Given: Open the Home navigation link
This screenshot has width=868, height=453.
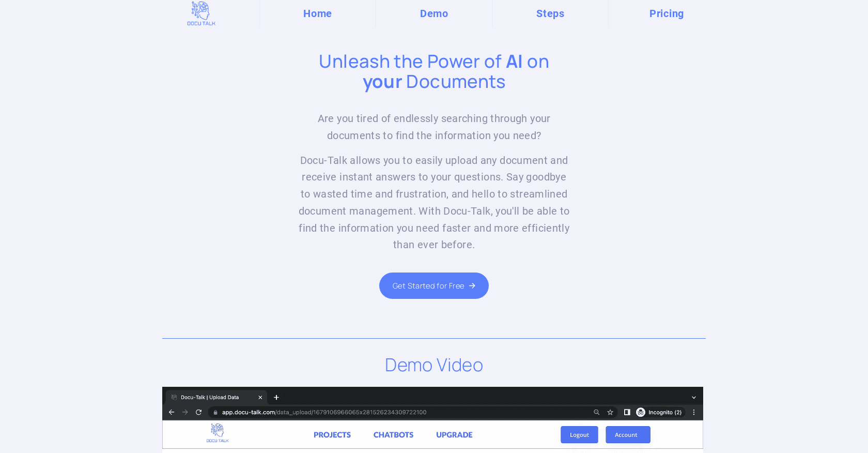Looking at the screenshot, I should tap(317, 13).
